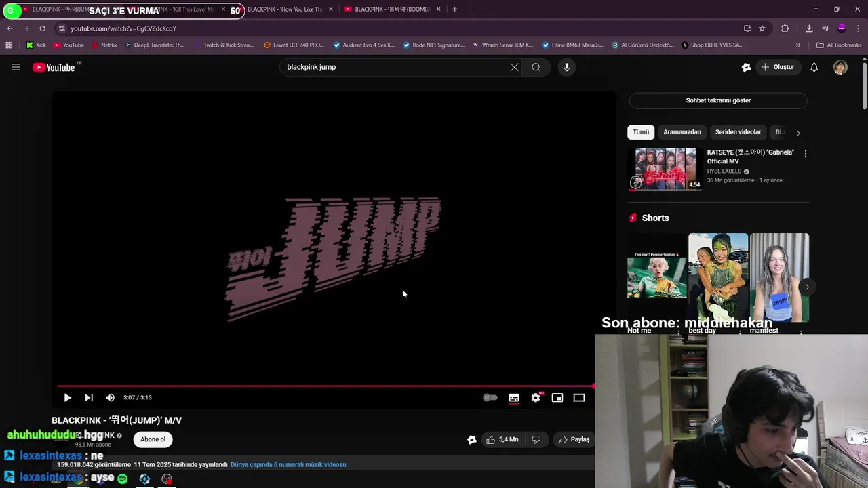Open the Twitch & Kick Strea... bookmark
This screenshot has height=488, width=868.
tap(224, 45)
